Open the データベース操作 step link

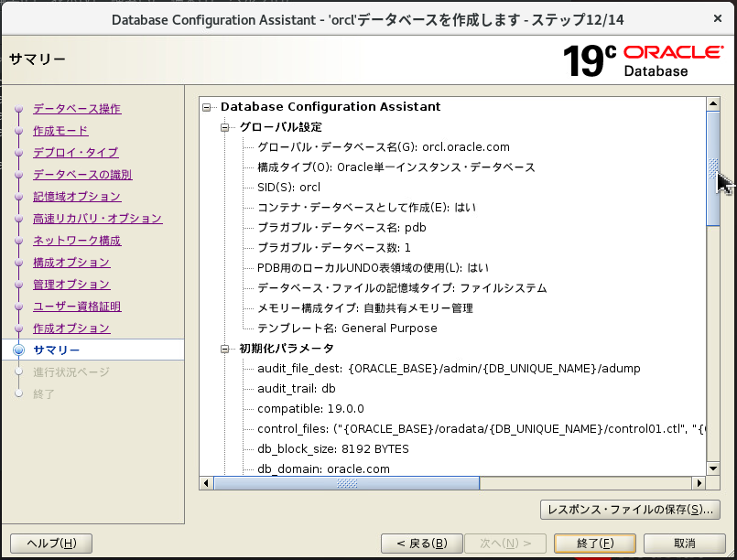(x=77, y=109)
